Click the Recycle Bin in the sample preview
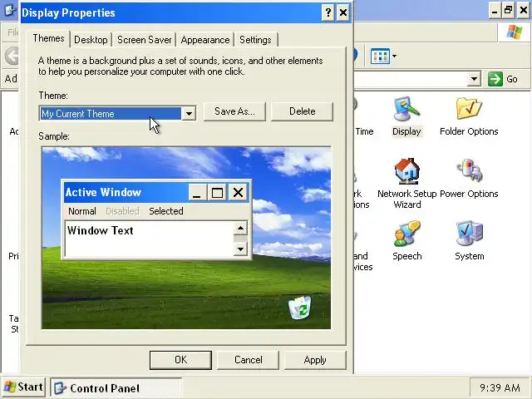The width and height of the screenshot is (532, 399). click(299, 308)
